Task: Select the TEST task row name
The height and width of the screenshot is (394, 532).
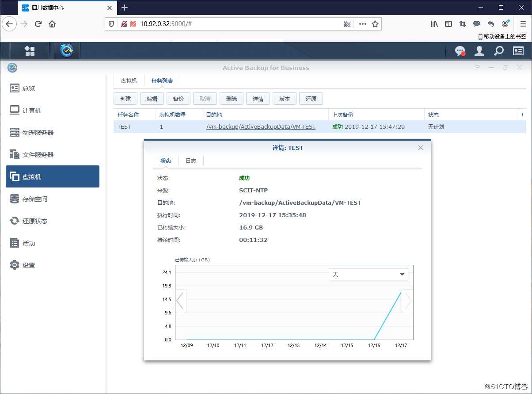Action: click(x=124, y=126)
